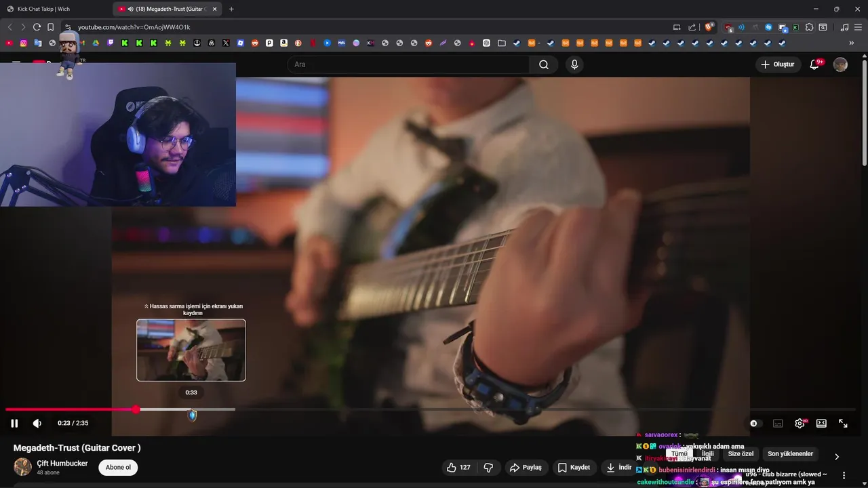Submit search with magnifier icon
Screen dimensions: 868x488
tap(544, 64)
